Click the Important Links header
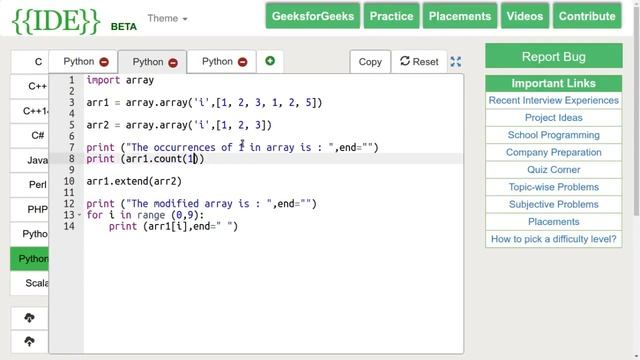The image size is (640, 360). point(553,83)
